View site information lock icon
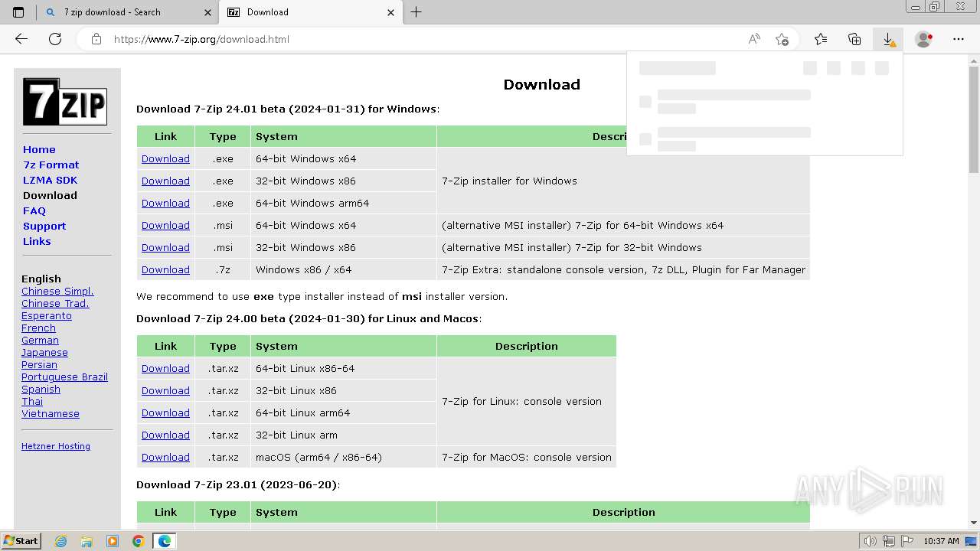 pos(96,39)
